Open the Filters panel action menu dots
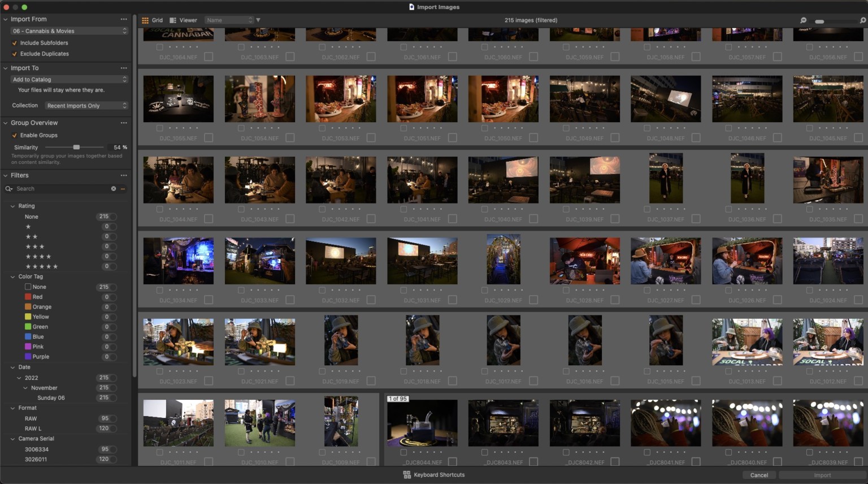This screenshot has width=868, height=484. pyautogui.click(x=124, y=175)
